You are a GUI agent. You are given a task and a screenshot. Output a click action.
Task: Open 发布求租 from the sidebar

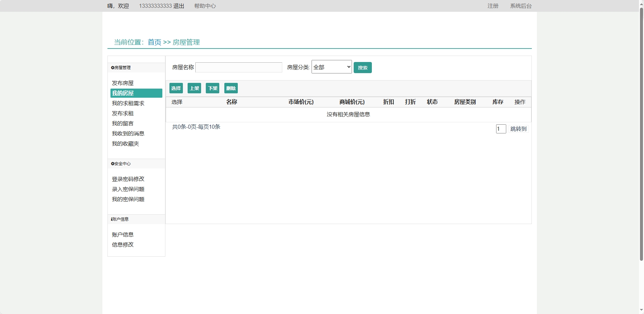coord(123,114)
